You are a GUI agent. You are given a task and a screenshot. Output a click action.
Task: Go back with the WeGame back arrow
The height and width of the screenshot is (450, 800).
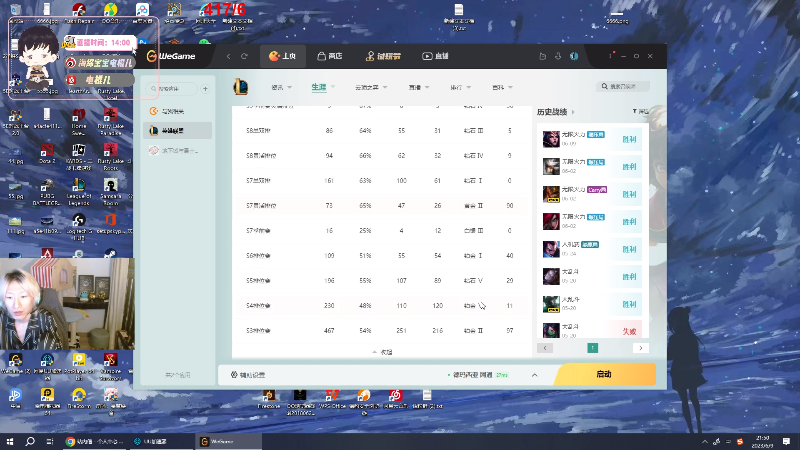click(229, 56)
